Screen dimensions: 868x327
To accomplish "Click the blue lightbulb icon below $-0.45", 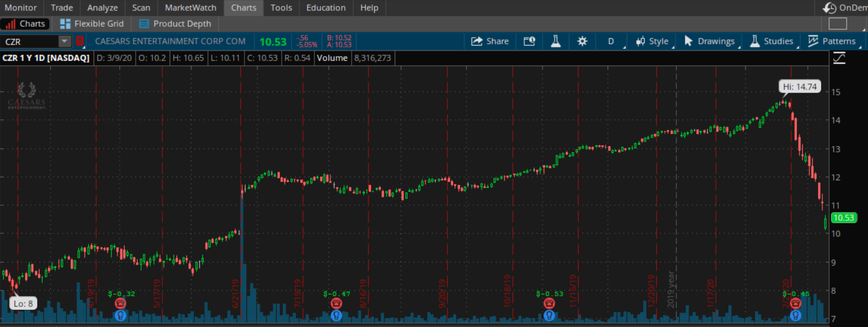I will click(x=795, y=315).
